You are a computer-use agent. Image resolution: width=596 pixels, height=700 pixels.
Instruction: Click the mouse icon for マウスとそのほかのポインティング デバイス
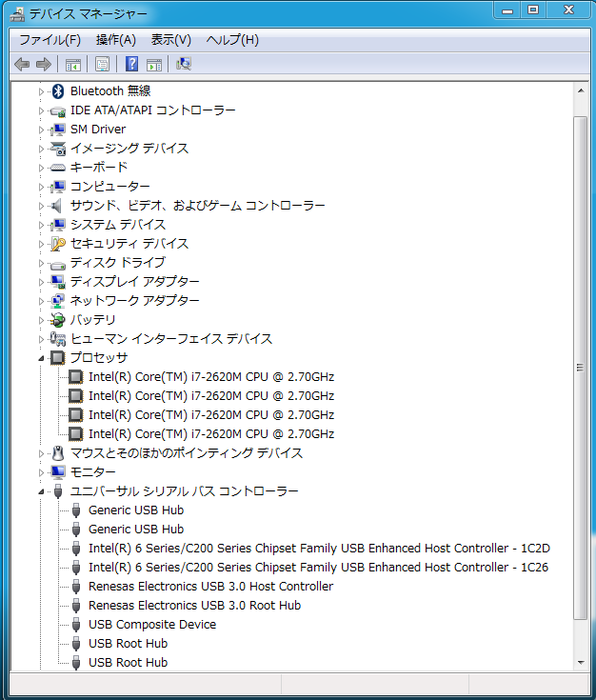click(58, 453)
